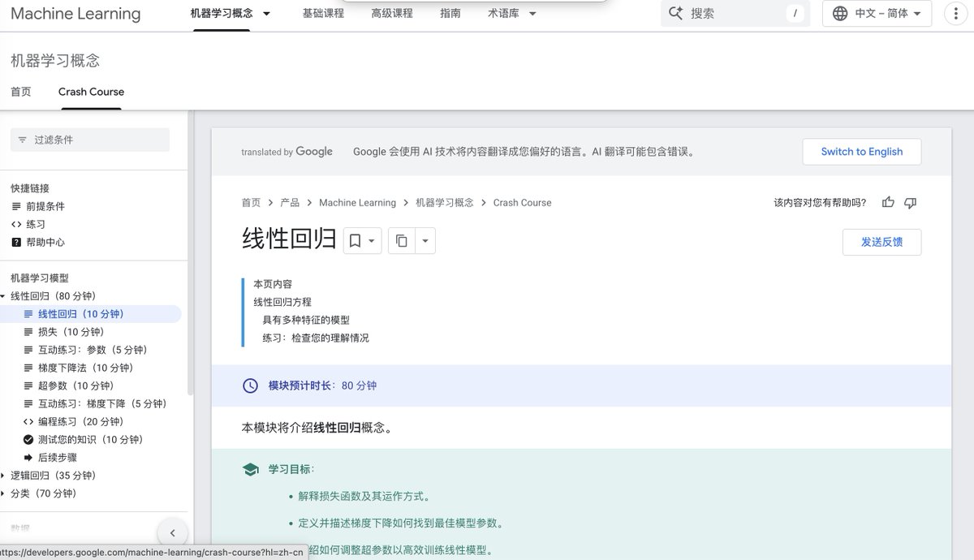Click the 首页 breadcrumb link
Viewport: 974px width, 560px height.
(x=251, y=203)
